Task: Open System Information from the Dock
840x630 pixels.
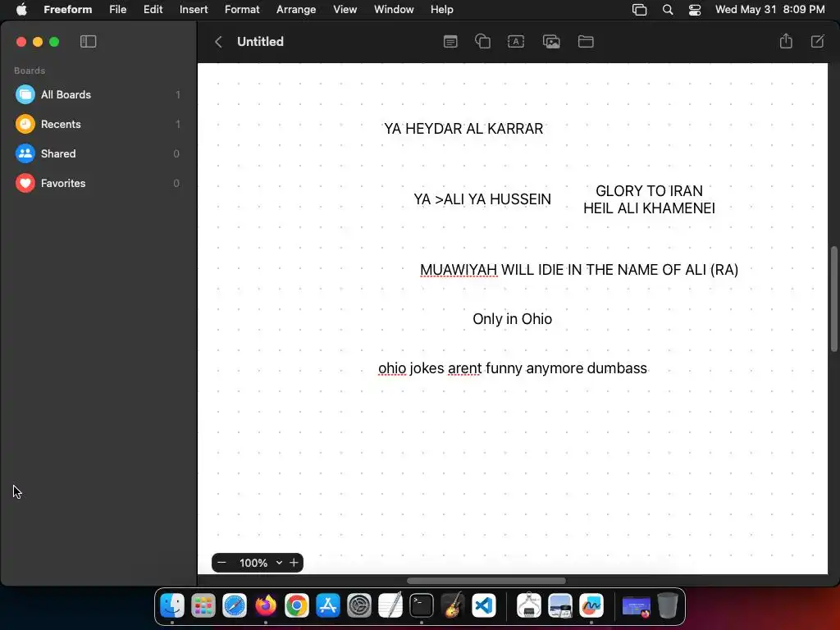Action: pos(529,606)
